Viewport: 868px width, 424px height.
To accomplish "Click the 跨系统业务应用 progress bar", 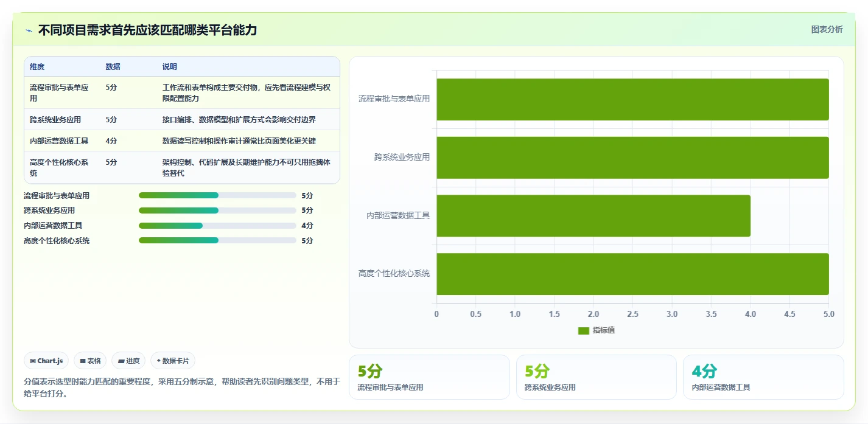I will 217,210.
